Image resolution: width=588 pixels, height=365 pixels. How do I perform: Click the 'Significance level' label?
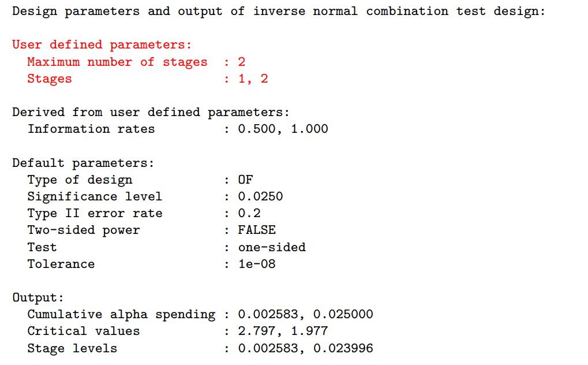click(x=95, y=196)
